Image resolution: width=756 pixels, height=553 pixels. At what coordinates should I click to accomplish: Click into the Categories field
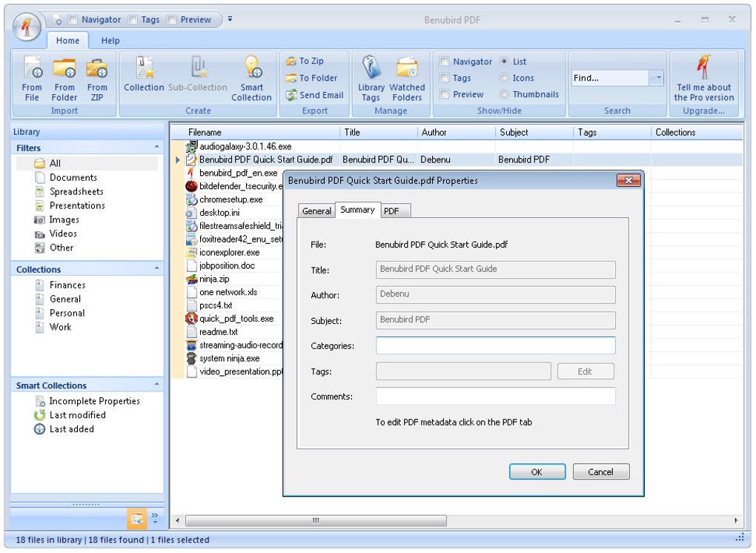click(495, 345)
